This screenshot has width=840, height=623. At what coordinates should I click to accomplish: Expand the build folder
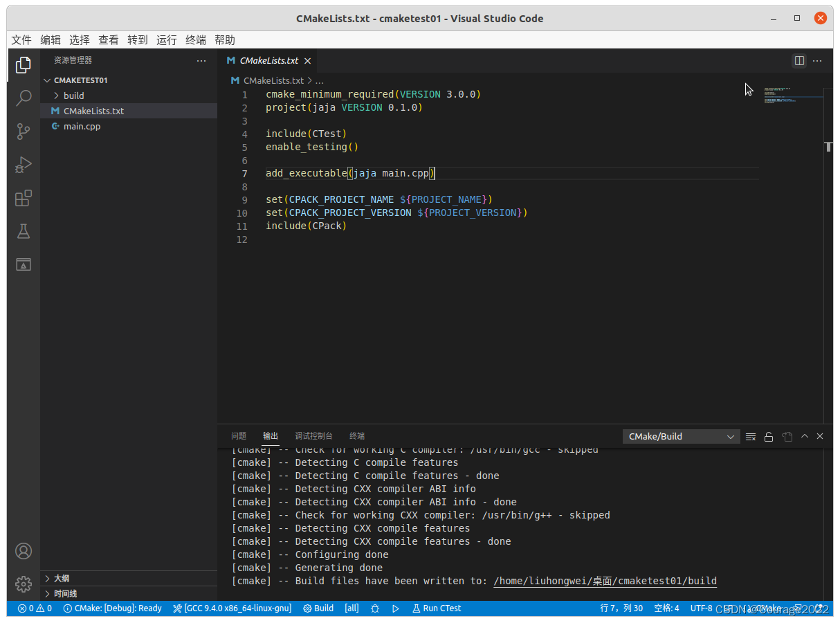click(x=129, y=96)
